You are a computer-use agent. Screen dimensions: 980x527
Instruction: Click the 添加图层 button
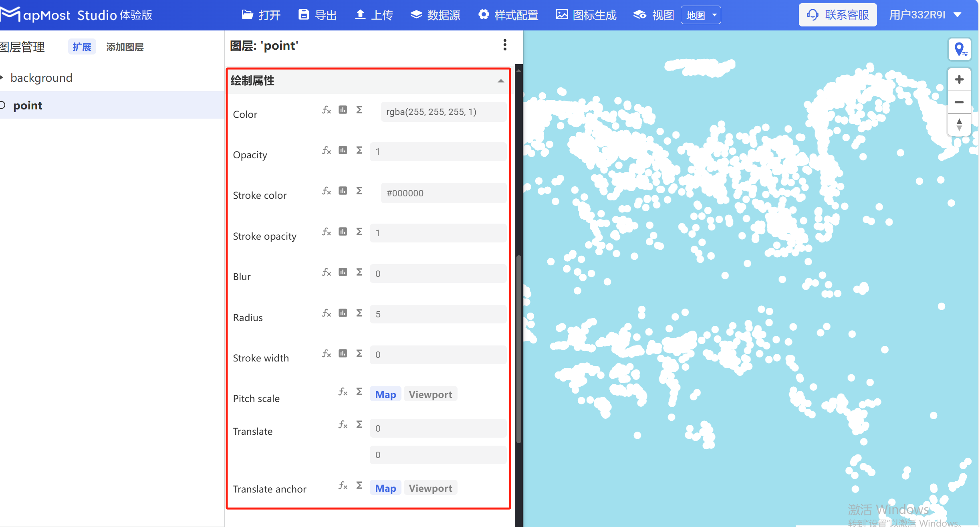coord(125,47)
